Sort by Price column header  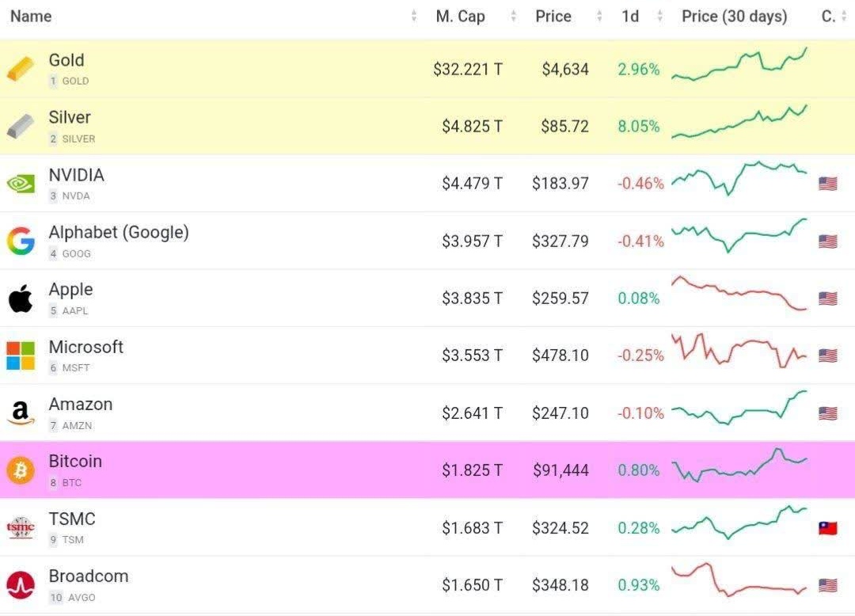[553, 17]
